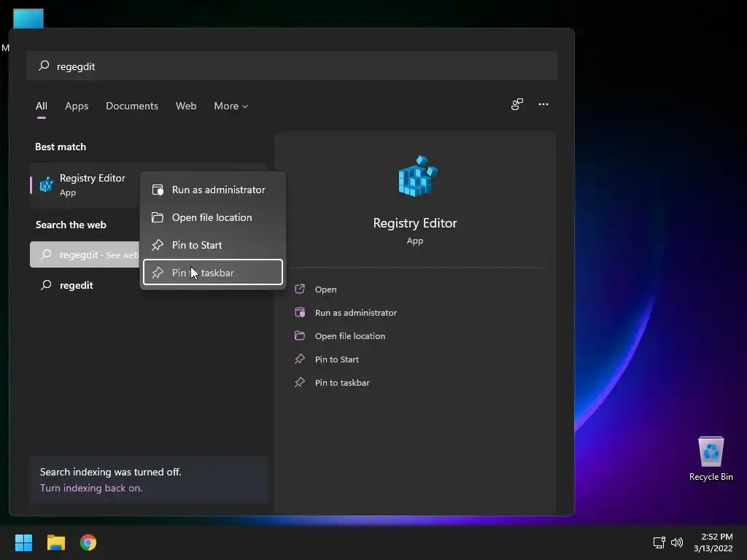Screen dimensions: 747x560
Task: Click the Registry Editor title in preview
Action: [x=415, y=223]
